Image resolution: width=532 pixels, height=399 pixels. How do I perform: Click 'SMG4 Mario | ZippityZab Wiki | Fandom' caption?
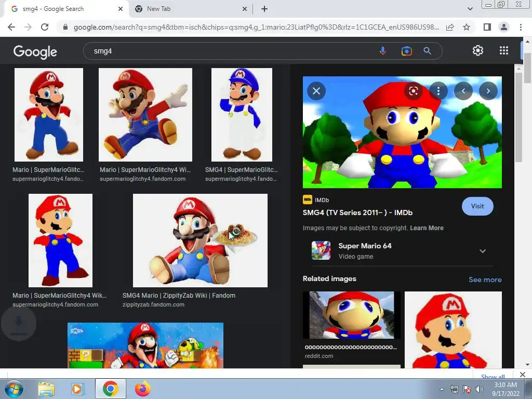179,296
